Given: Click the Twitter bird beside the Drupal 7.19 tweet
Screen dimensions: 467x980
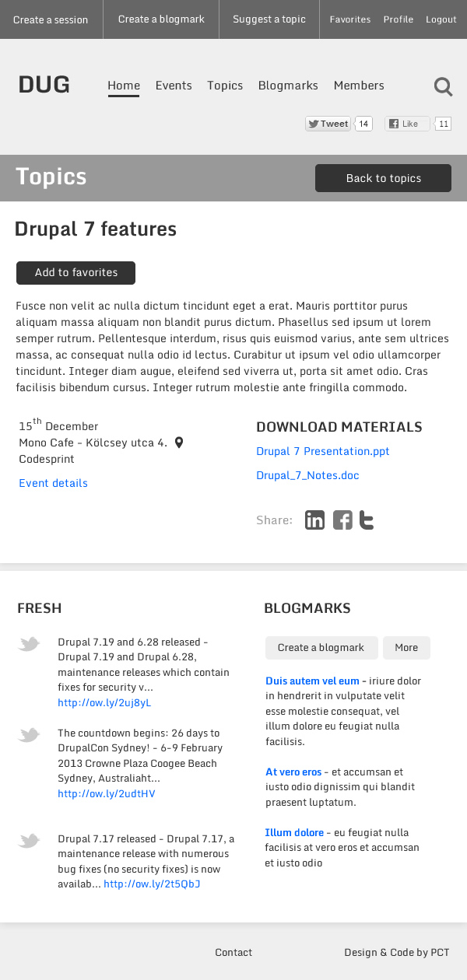Looking at the screenshot, I should pos(29,644).
